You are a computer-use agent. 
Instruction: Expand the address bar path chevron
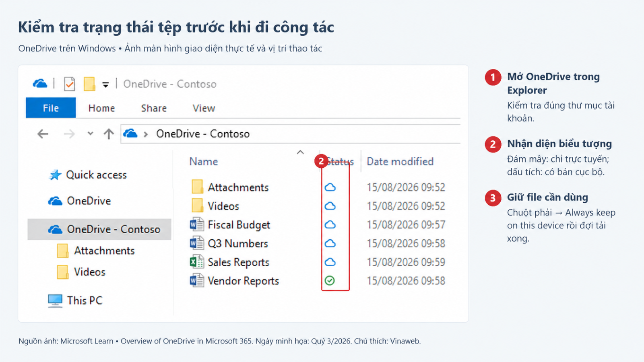click(146, 134)
